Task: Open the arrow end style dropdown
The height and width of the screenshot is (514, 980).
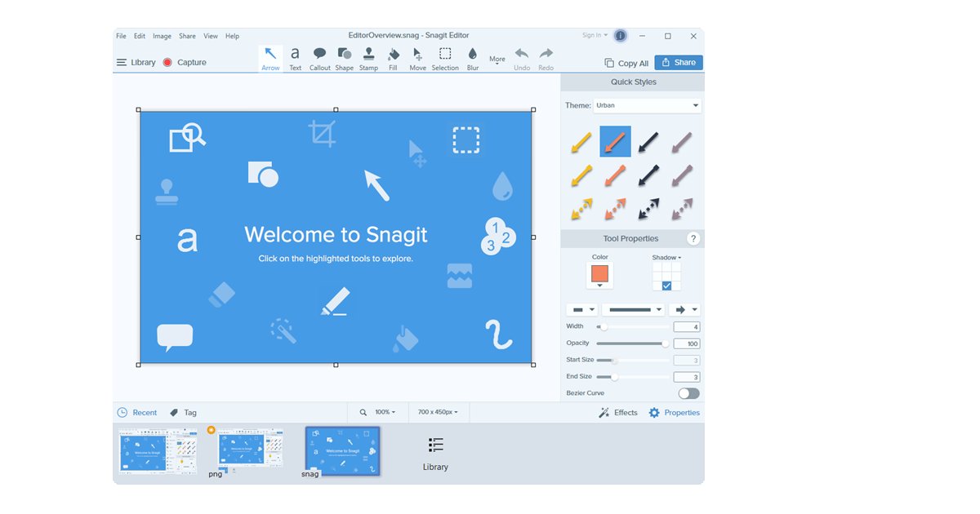Action: coord(684,310)
